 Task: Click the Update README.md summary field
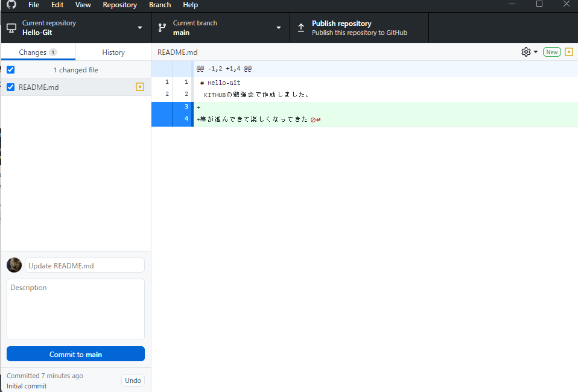tap(84, 265)
